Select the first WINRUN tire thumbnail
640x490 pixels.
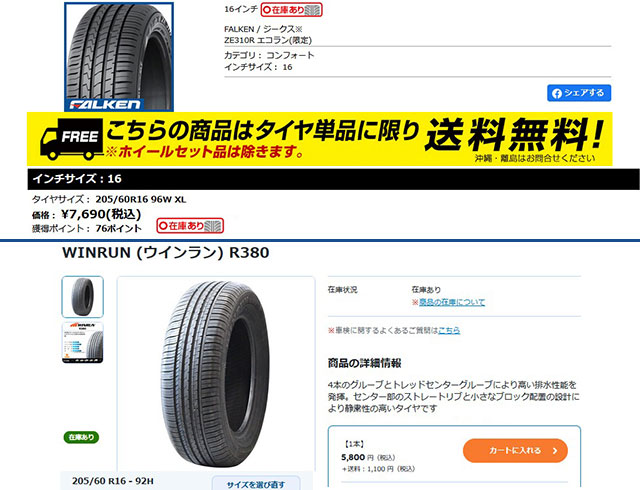click(x=82, y=297)
